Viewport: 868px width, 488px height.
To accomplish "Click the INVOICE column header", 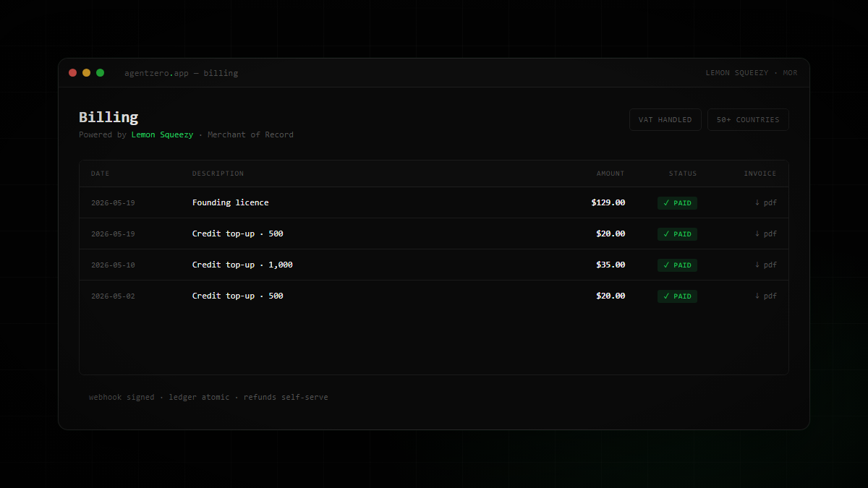I will click(x=760, y=174).
